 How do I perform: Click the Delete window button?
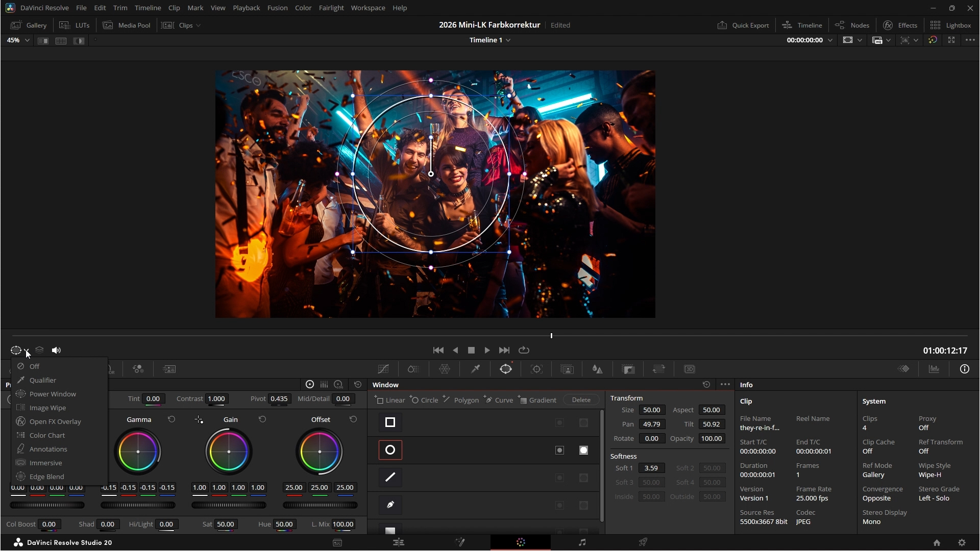[581, 400]
